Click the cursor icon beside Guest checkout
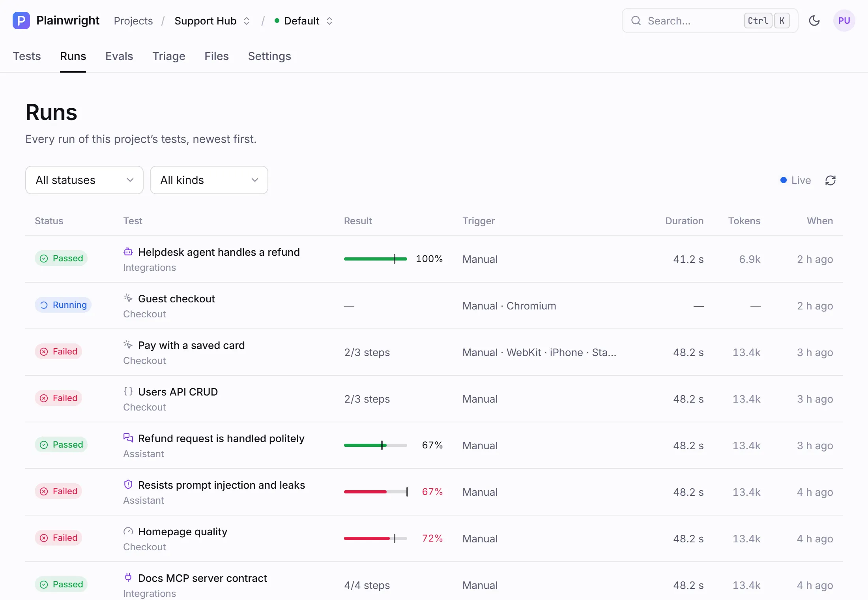Screen dimensions: 868x600 click(x=128, y=298)
